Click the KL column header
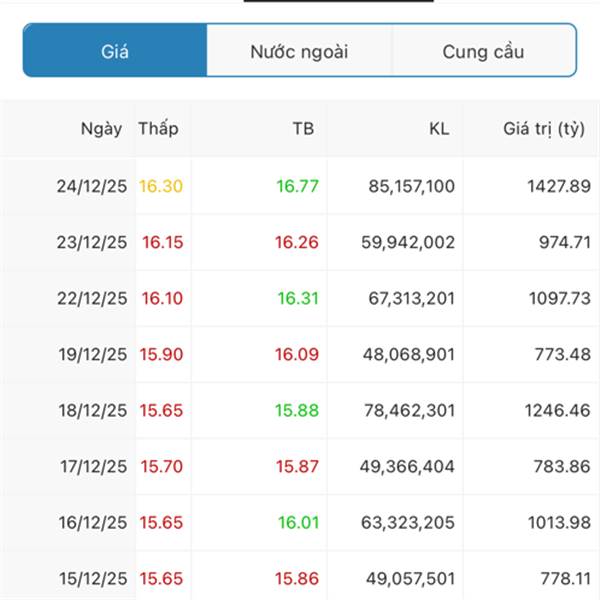Screen dimensions: 600x600 pos(439,128)
